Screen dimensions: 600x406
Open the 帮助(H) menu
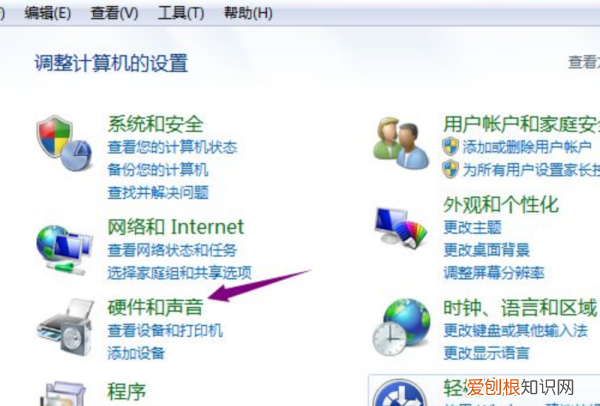tap(248, 13)
